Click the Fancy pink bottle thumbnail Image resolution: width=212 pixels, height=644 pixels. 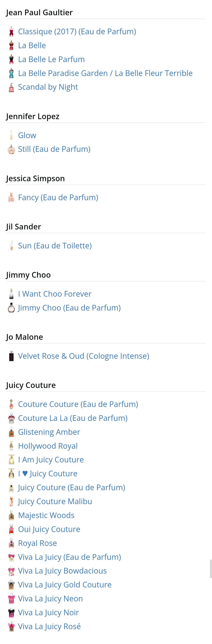[11, 198]
